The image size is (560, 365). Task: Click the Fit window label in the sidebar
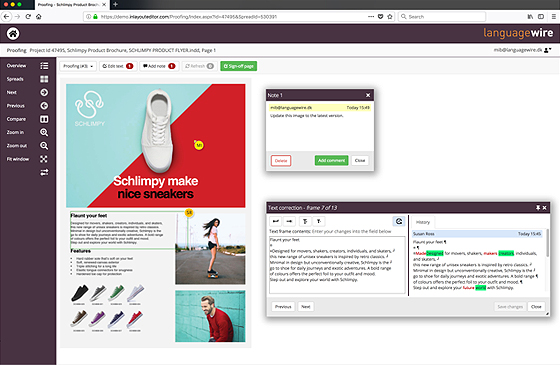coord(18,159)
